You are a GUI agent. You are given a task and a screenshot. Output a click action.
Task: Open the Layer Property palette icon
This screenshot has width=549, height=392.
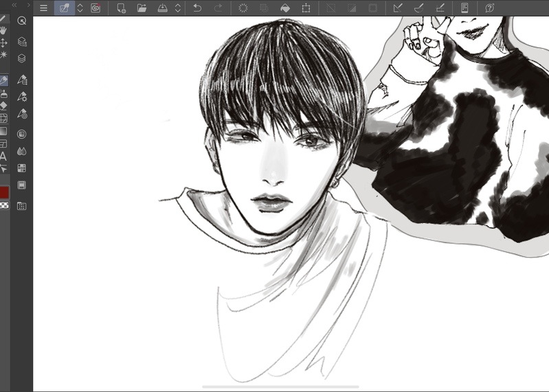(x=22, y=42)
